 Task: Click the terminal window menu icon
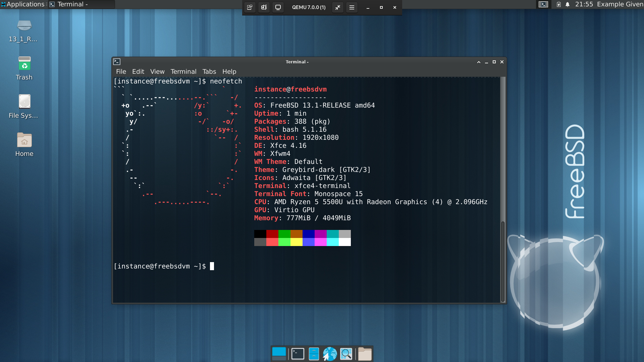(117, 62)
